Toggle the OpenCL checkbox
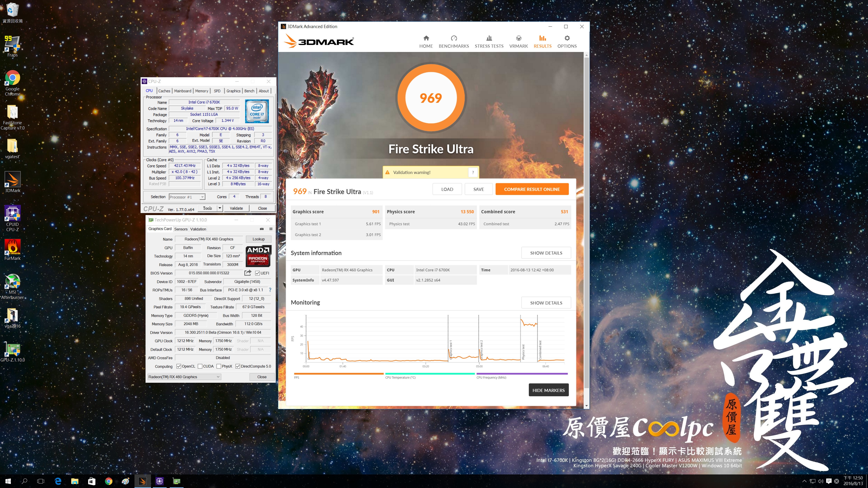The height and width of the screenshot is (488, 868). point(179,366)
